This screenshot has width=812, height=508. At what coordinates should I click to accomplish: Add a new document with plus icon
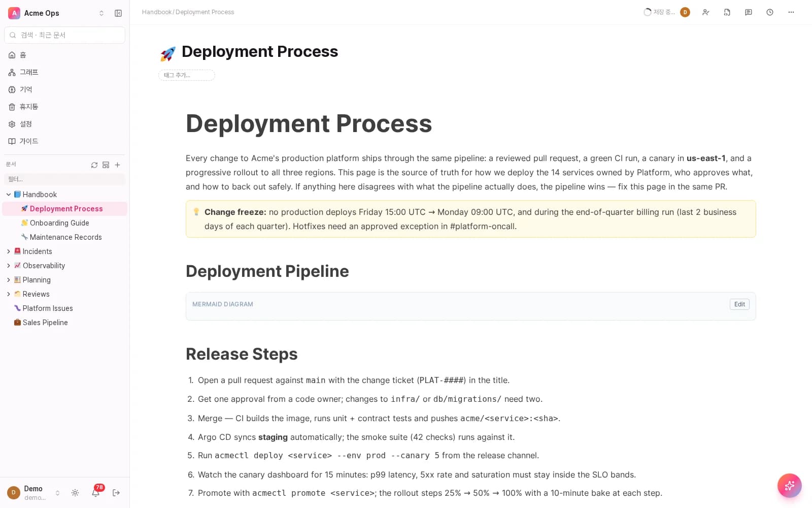pyautogui.click(x=118, y=165)
